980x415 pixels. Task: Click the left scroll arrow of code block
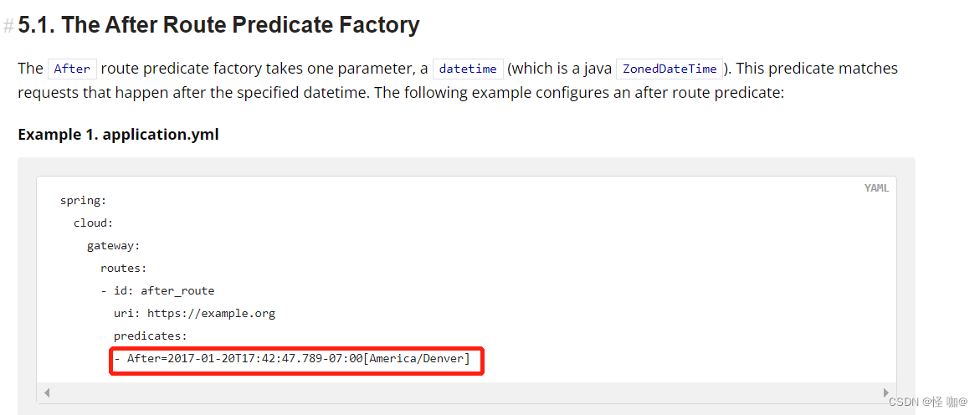[x=47, y=392]
